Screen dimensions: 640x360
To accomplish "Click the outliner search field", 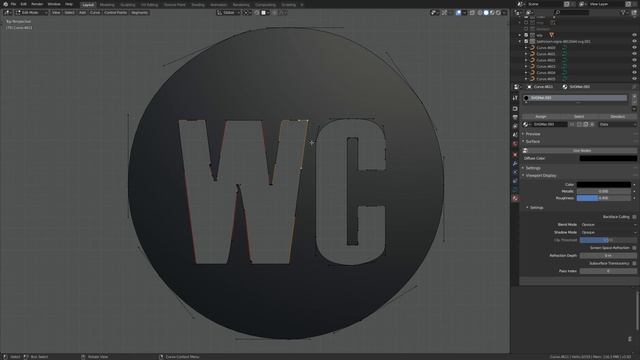I will 571,13.
